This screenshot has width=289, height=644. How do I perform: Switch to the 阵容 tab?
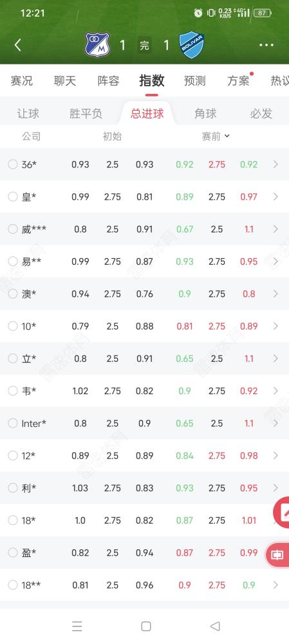pos(108,80)
